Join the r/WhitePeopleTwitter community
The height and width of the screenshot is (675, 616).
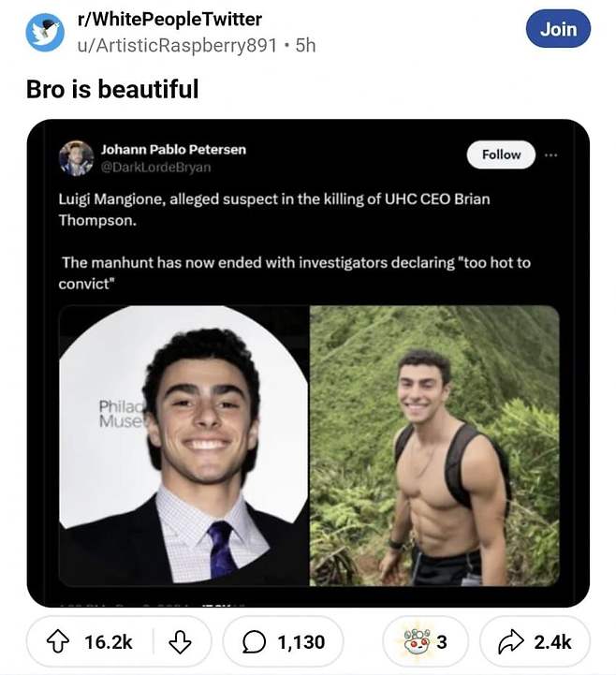pos(558,29)
